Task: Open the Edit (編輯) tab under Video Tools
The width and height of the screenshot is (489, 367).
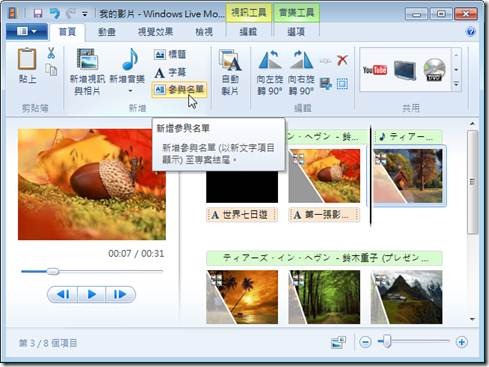Action: pos(248,32)
